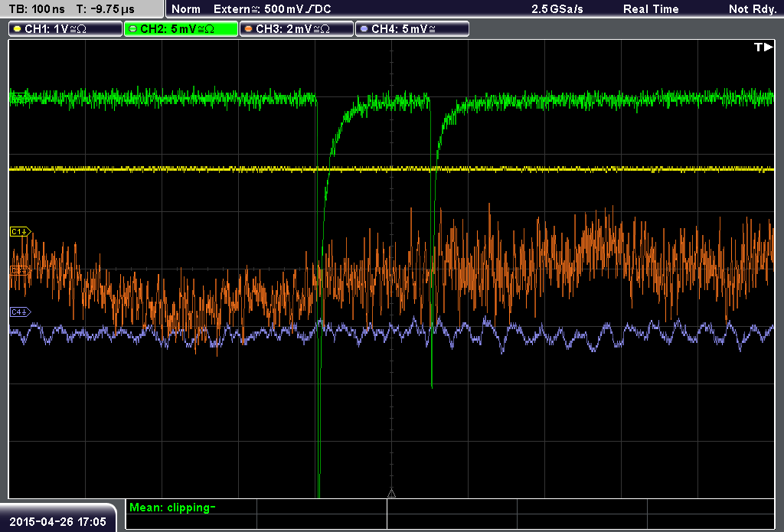Click the T: -9.75 µs trigger offset readout
The image size is (784, 532).
coord(105,9)
